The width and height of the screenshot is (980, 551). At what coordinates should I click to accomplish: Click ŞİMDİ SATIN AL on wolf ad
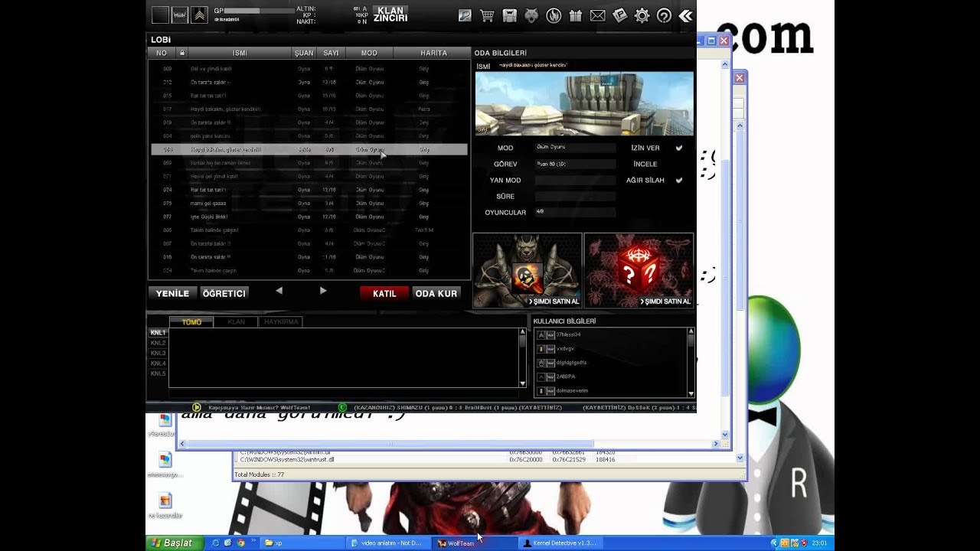click(x=554, y=302)
